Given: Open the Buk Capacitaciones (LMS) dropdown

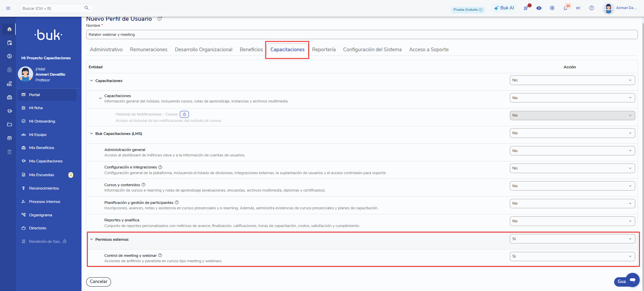Looking at the screenshot, I should point(572,133).
